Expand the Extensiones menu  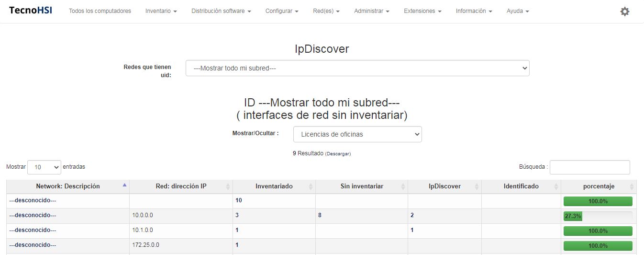click(422, 11)
